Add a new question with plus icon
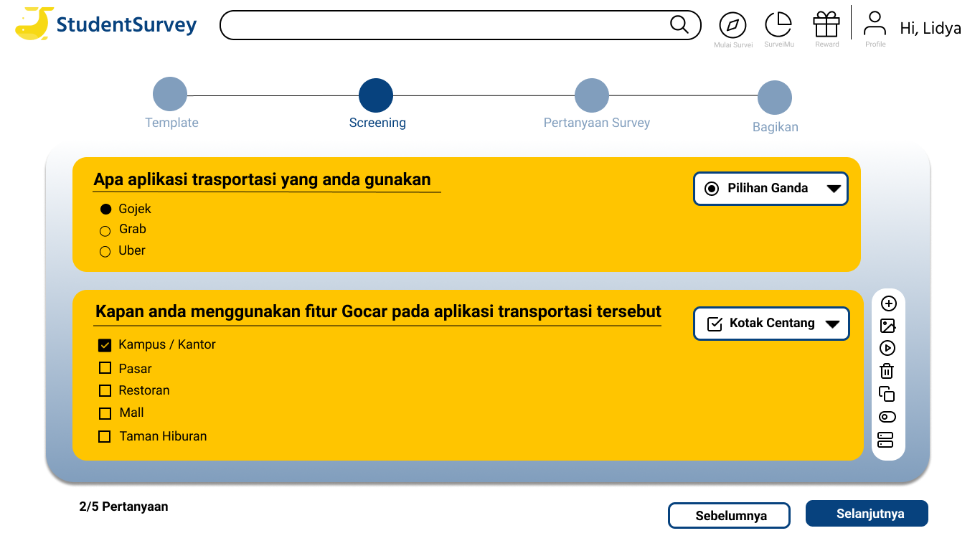The image size is (980, 551). [x=888, y=303]
